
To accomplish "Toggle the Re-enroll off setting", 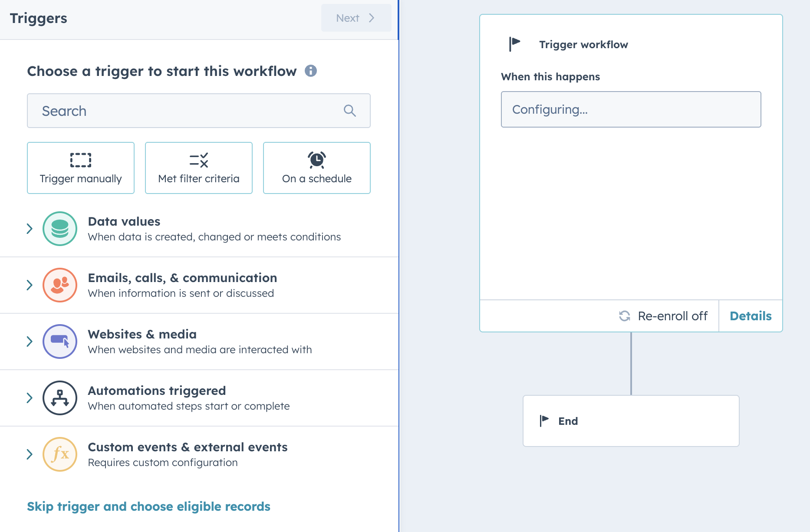I will pos(663,316).
